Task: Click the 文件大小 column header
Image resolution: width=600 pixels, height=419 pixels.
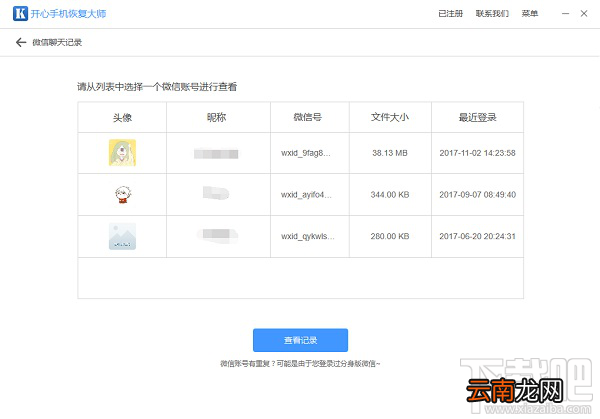Action: click(390, 117)
